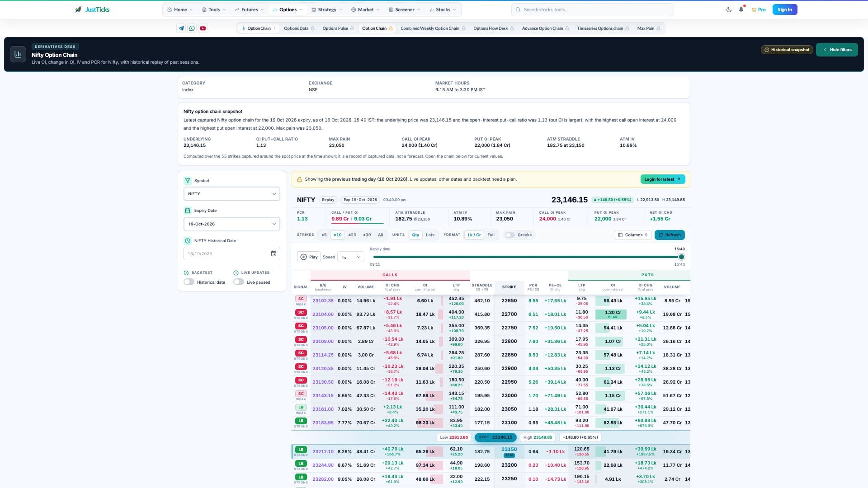Click Hide filters button
This screenshot has width=868, height=488.
837,50
